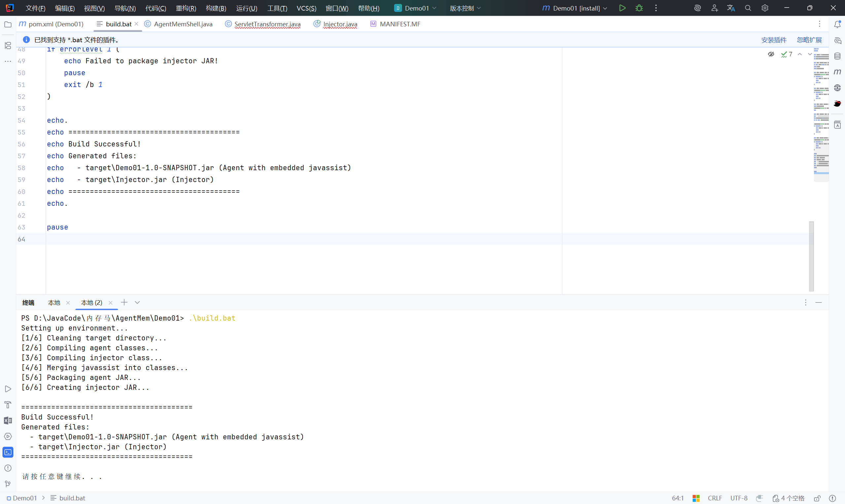This screenshot has height=504, width=845.
Task: Open the Notifications bell panel
Action: (837, 24)
